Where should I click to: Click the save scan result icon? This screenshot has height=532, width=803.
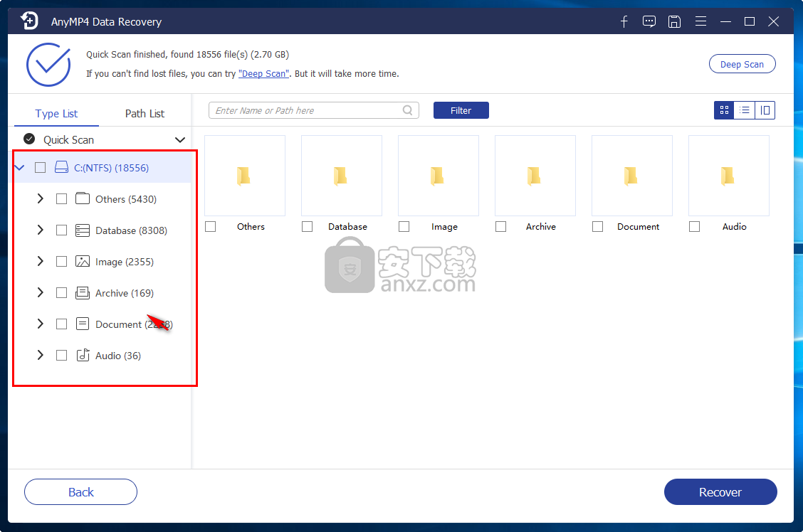click(x=675, y=21)
